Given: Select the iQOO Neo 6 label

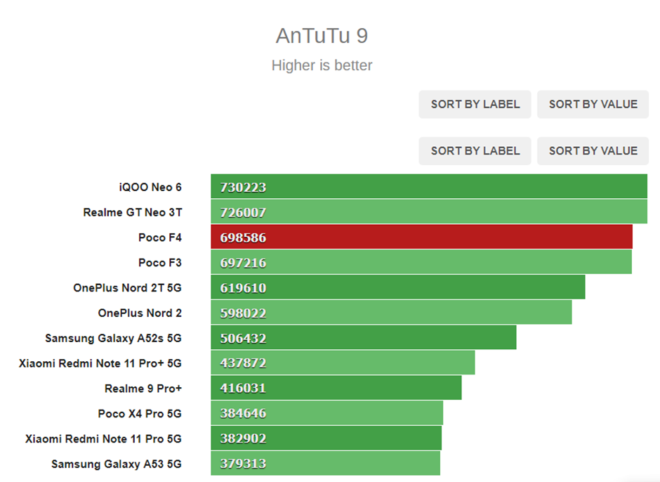Looking at the screenshot, I should click(150, 187).
